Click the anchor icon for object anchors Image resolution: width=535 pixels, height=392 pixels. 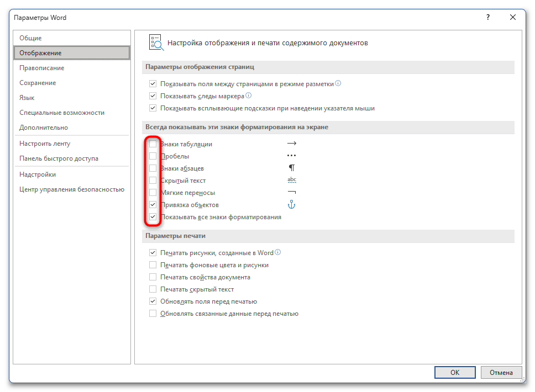click(x=291, y=204)
